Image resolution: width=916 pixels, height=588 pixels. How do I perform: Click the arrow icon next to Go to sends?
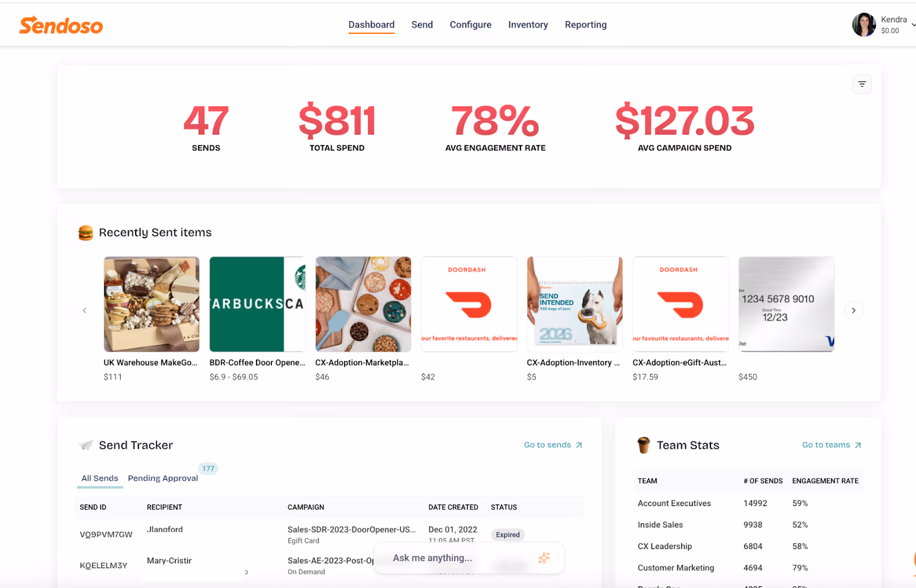coord(579,445)
